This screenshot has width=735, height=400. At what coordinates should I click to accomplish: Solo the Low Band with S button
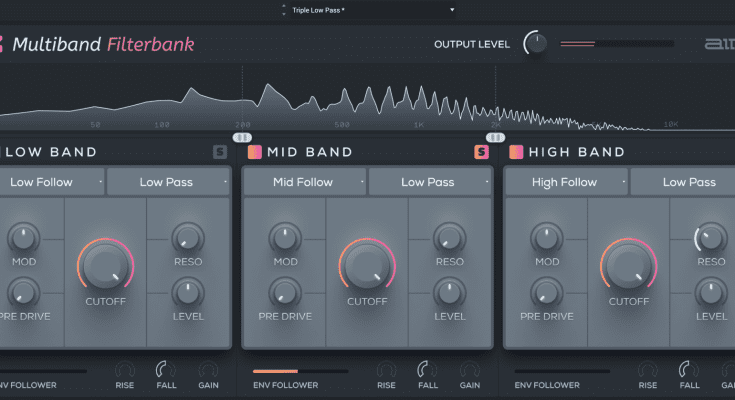pos(220,152)
